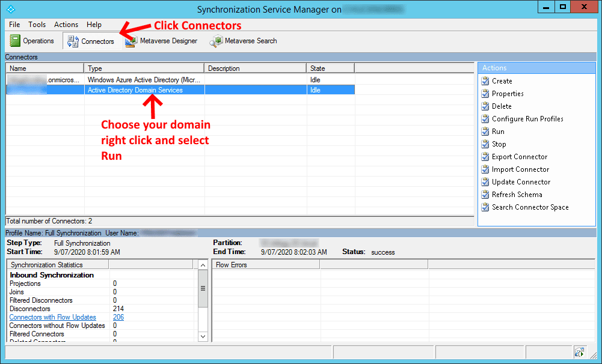Sort by Description column header
The height and width of the screenshot is (364, 602).
256,68
